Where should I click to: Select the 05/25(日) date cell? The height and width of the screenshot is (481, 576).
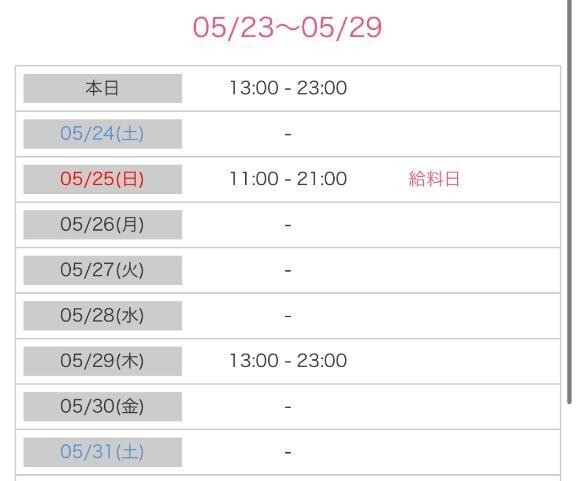102,179
